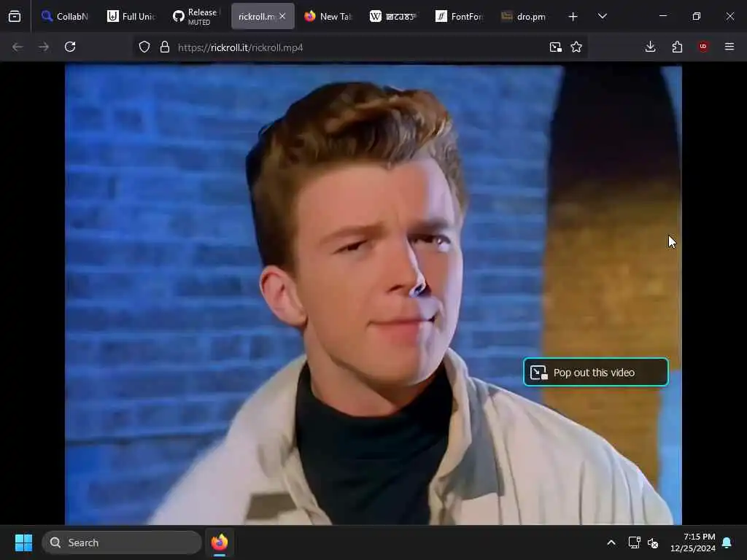The height and width of the screenshot is (560, 747).
Task: Open the muted volume tray icon
Action: 653,542
